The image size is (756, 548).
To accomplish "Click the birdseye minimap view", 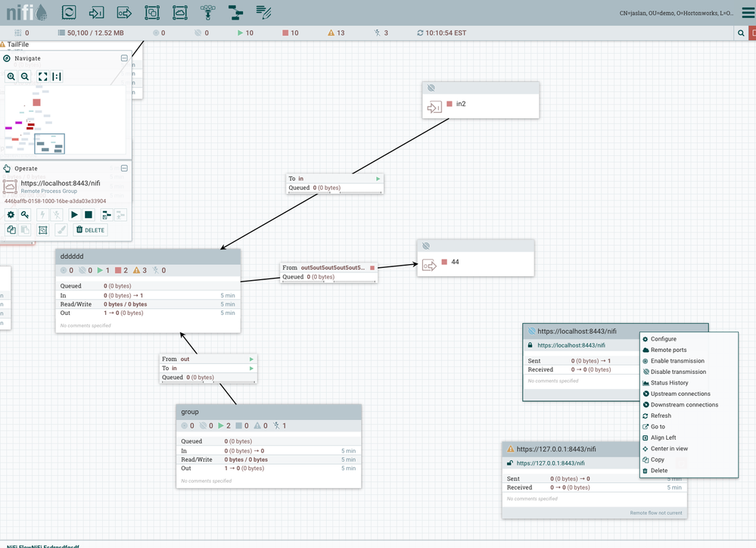I will (65, 120).
